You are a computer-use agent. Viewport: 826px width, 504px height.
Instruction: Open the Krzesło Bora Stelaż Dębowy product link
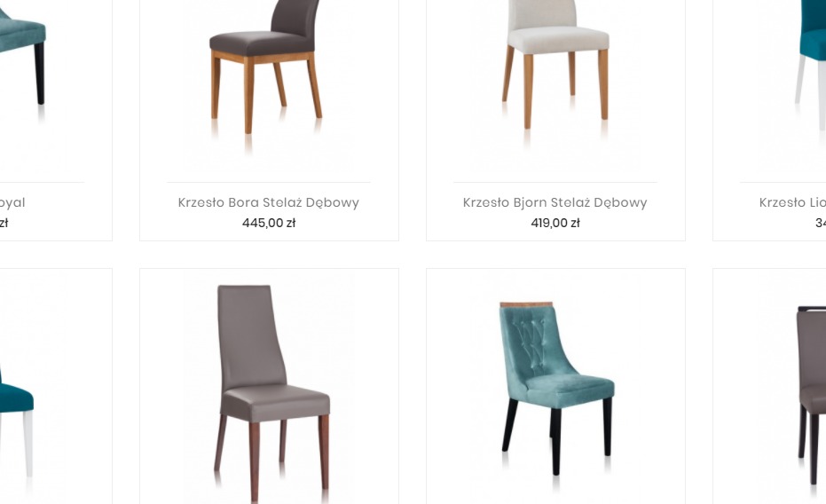tap(269, 203)
